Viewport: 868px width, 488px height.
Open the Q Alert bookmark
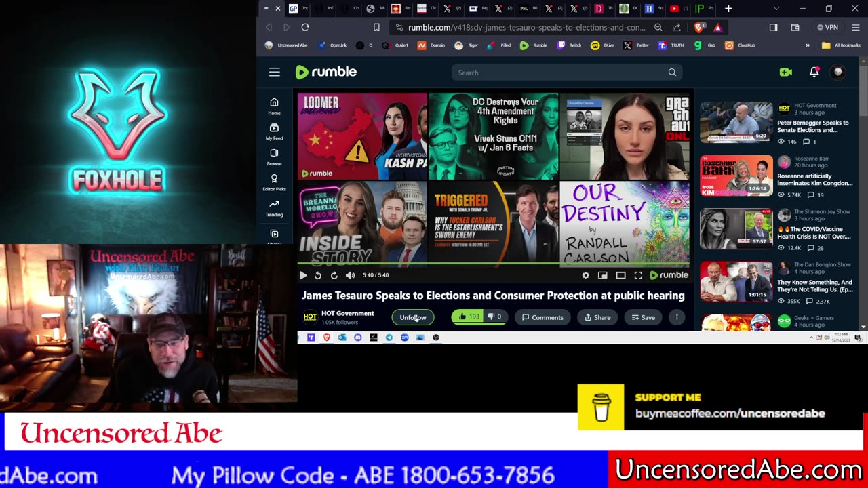395,45
